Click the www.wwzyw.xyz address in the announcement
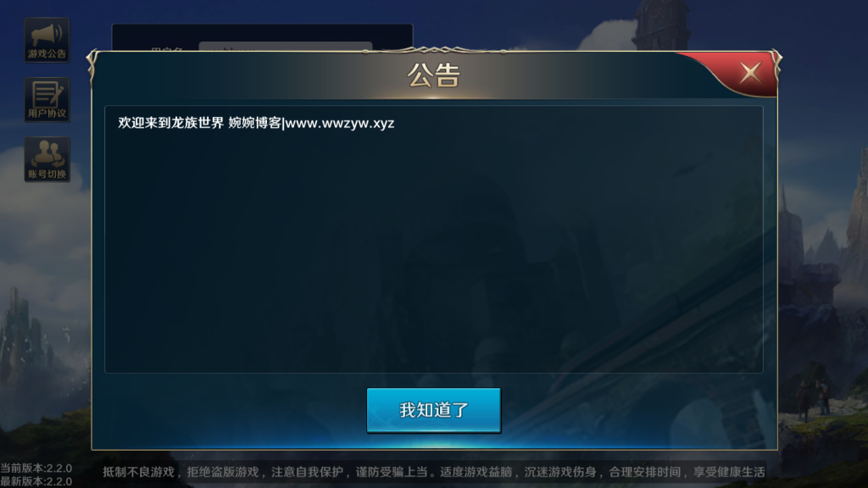The width and height of the screenshot is (868, 488). pyautogui.click(x=340, y=123)
